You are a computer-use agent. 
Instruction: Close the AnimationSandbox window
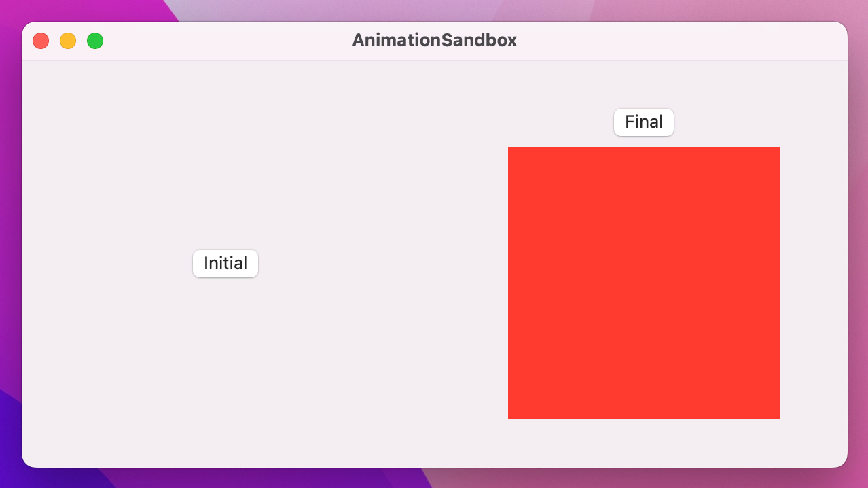pos(41,41)
